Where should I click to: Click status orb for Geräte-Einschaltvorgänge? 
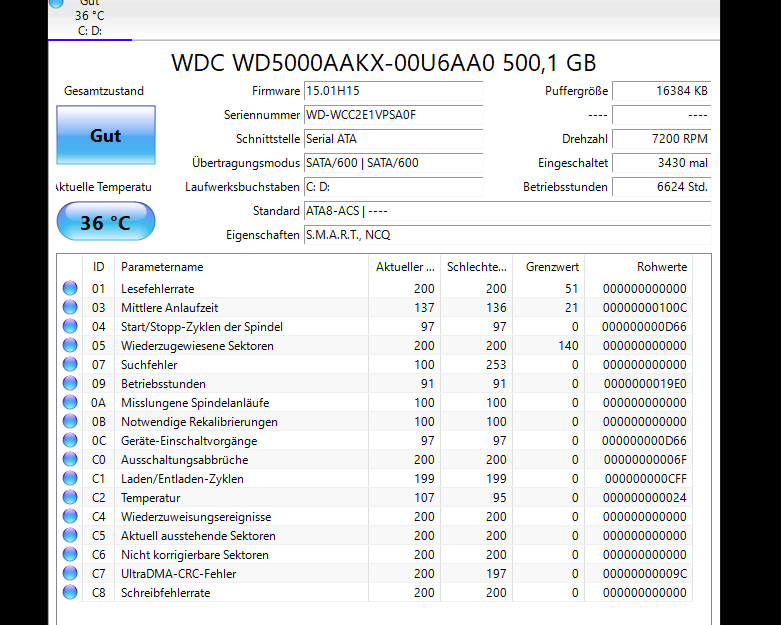point(70,440)
